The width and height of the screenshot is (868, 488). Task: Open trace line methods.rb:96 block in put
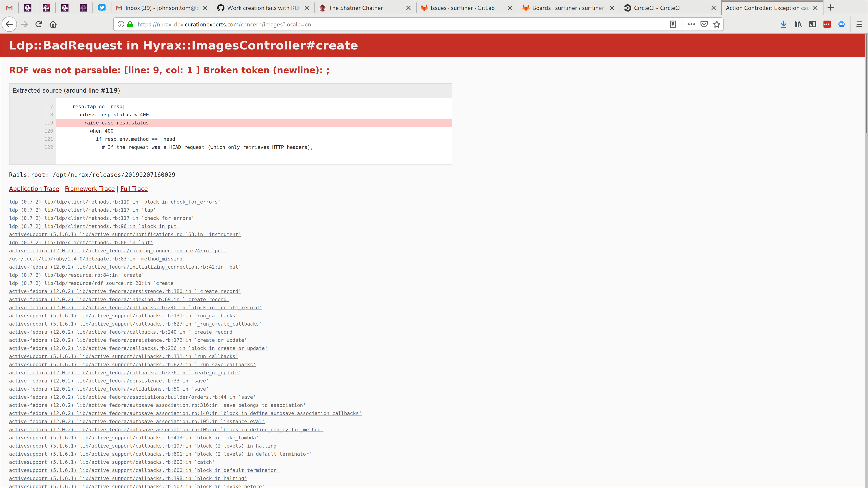coord(94,226)
